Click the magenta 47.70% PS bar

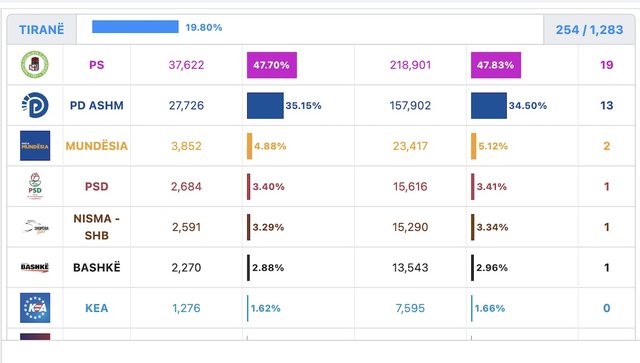272,65
